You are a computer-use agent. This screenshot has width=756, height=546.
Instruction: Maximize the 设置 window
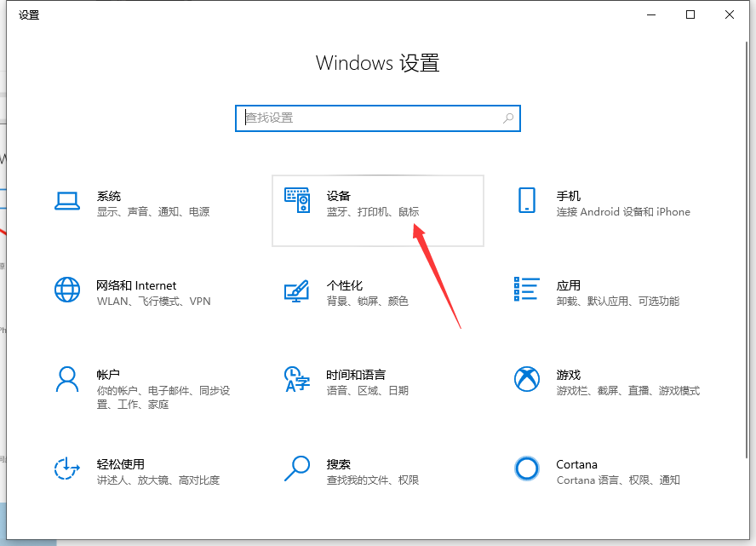point(690,14)
